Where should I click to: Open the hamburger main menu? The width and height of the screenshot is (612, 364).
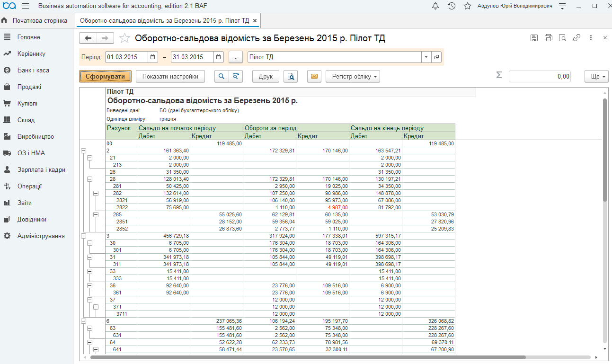pyautogui.click(x=26, y=6)
